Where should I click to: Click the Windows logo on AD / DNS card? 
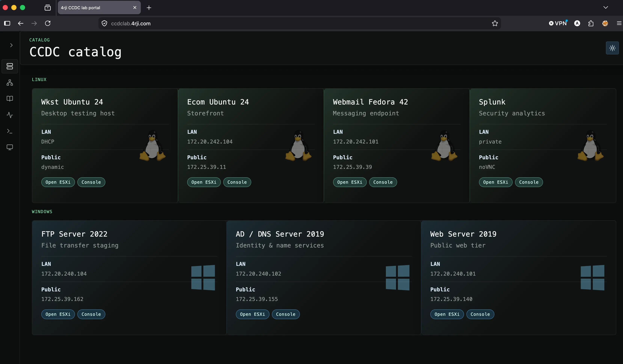(x=397, y=278)
